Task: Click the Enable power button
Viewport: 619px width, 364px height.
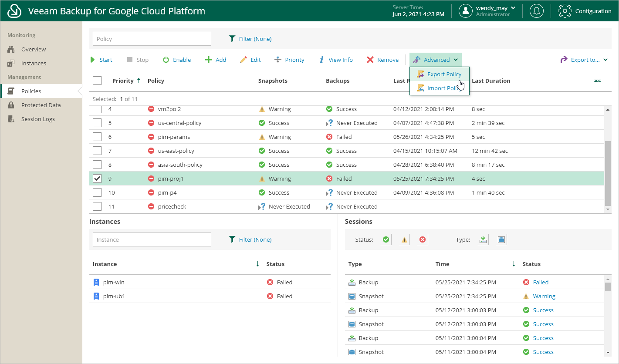Action: [x=177, y=60]
